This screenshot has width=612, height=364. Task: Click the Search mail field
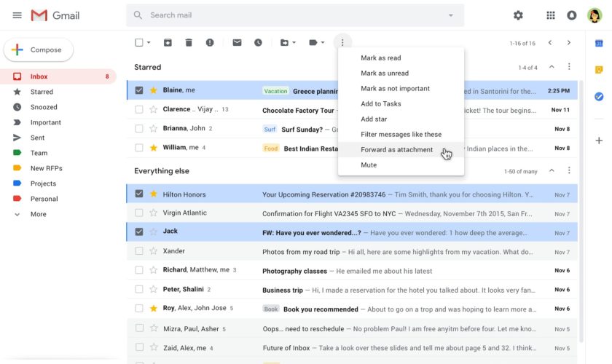[291, 15]
